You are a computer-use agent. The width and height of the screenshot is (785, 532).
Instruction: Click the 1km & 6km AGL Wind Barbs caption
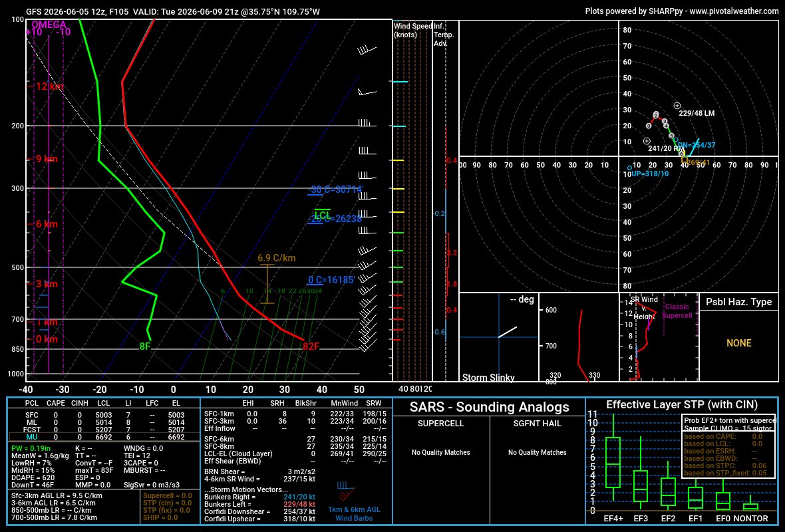pos(354,514)
